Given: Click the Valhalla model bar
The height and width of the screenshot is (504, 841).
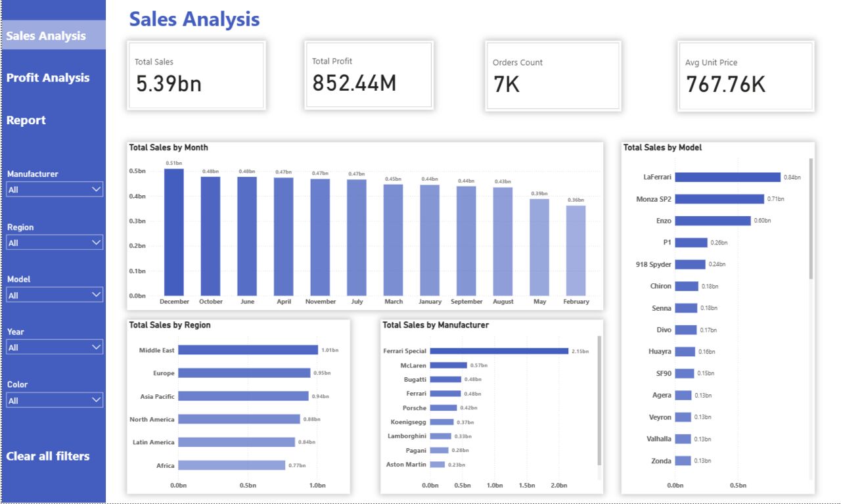Looking at the screenshot, I should coord(683,439).
